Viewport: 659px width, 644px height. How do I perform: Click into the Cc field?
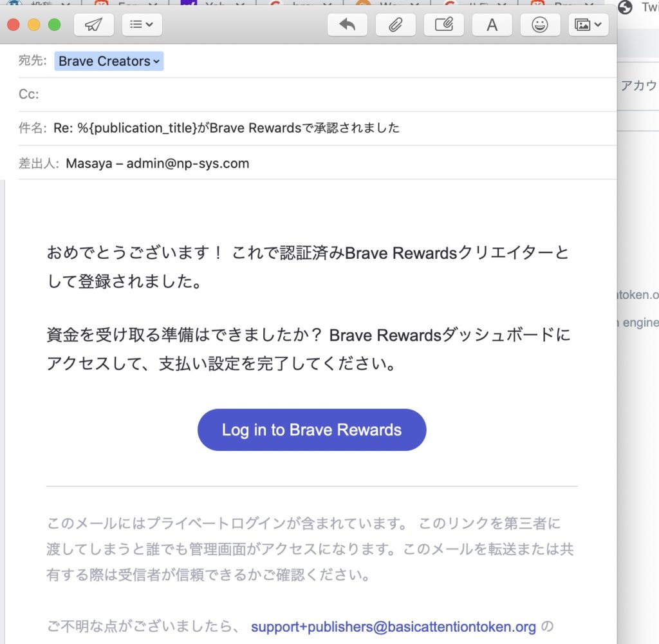tap(317, 94)
